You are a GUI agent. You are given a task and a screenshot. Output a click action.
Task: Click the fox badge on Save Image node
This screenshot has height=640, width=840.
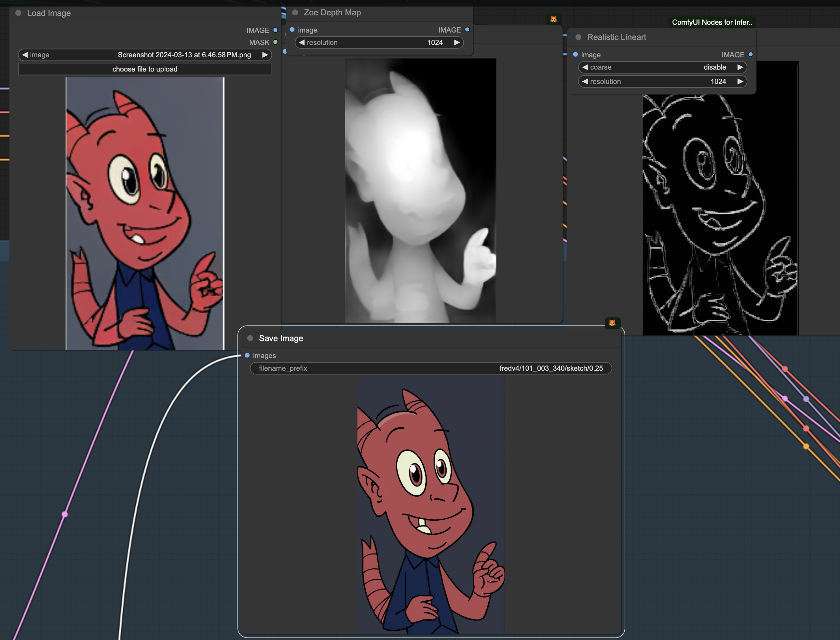click(612, 323)
